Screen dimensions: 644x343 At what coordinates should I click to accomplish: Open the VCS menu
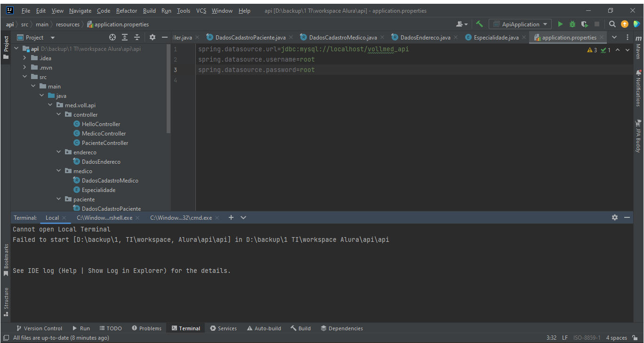click(201, 10)
